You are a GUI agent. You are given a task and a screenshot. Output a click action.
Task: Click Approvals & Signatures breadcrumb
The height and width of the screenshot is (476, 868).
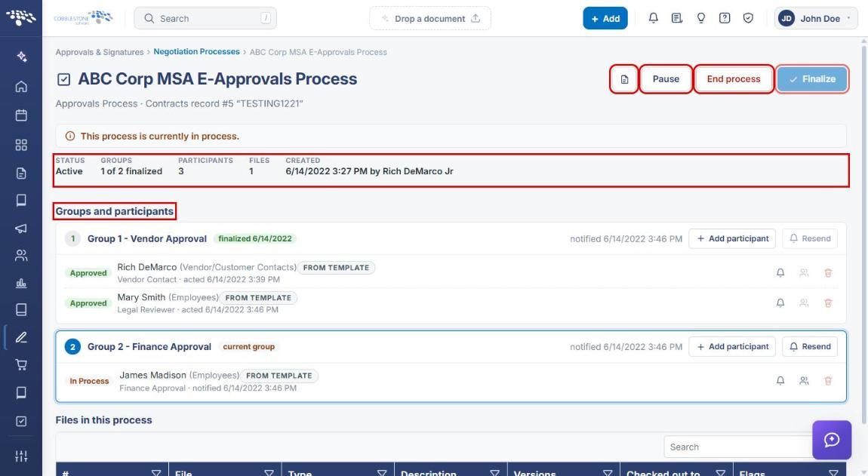[100, 52]
